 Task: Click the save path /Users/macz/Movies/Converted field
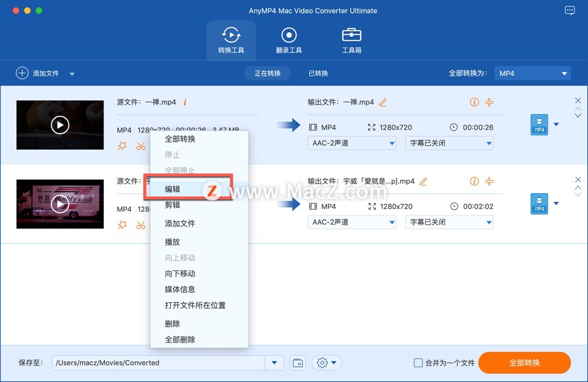(158, 363)
